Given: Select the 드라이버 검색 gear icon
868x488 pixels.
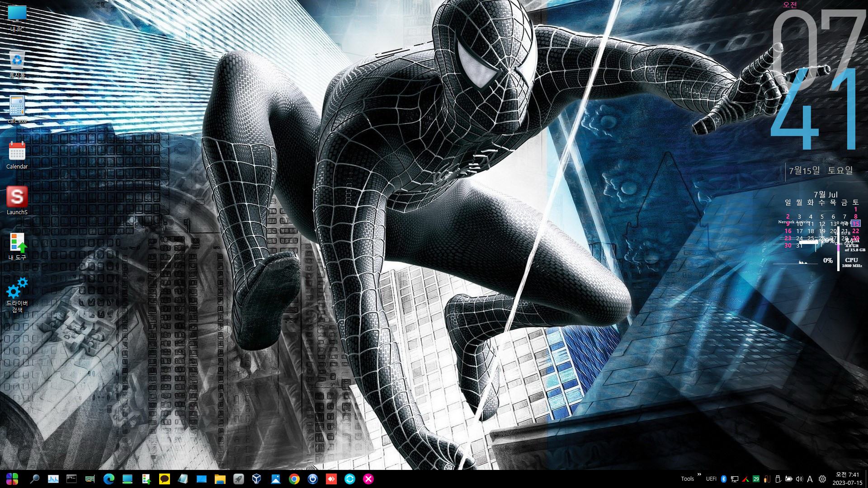Looking at the screenshot, I should tap(17, 295).
